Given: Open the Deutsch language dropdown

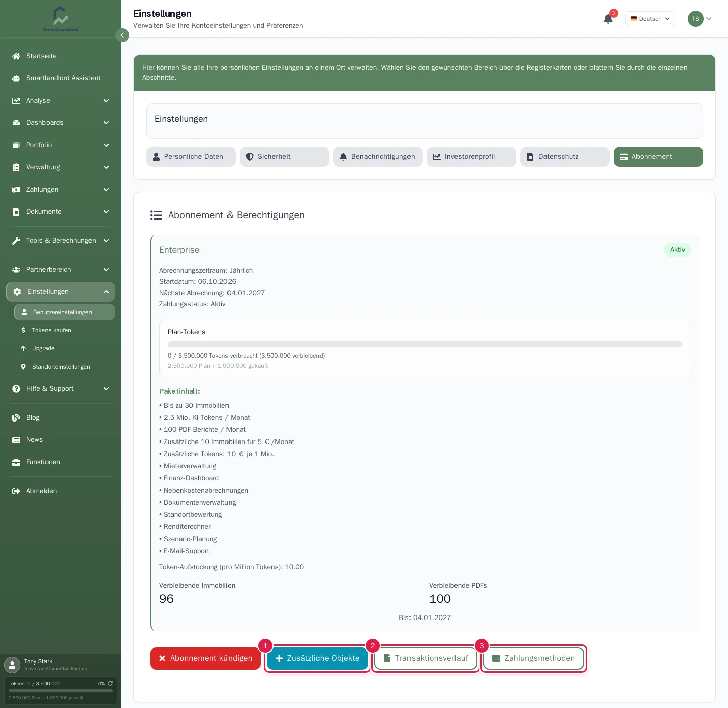Looking at the screenshot, I should pos(650,19).
